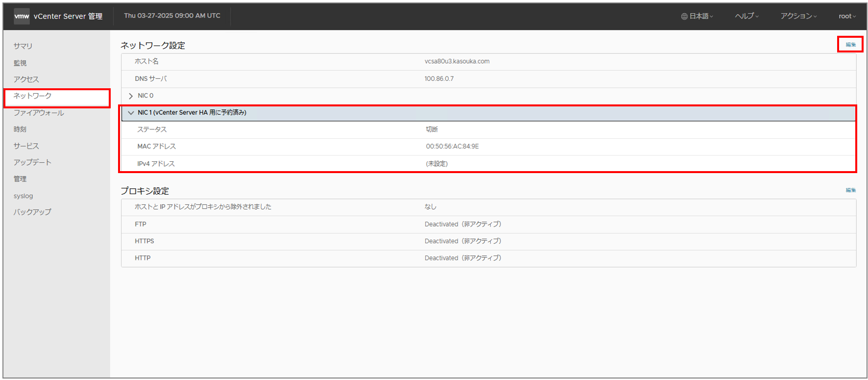This screenshot has height=380, width=868.
Task: Click proxy excluded hosts label
Action: [x=203, y=207]
